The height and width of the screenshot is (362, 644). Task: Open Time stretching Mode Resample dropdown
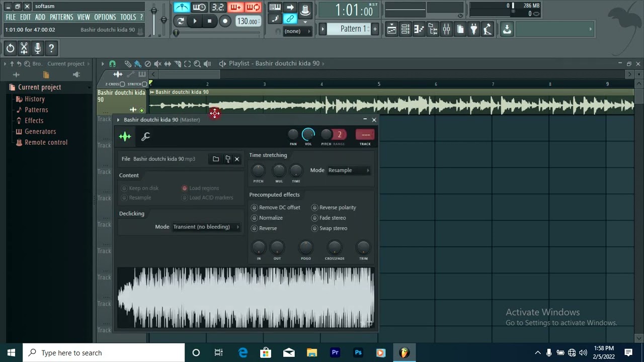click(x=349, y=170)
